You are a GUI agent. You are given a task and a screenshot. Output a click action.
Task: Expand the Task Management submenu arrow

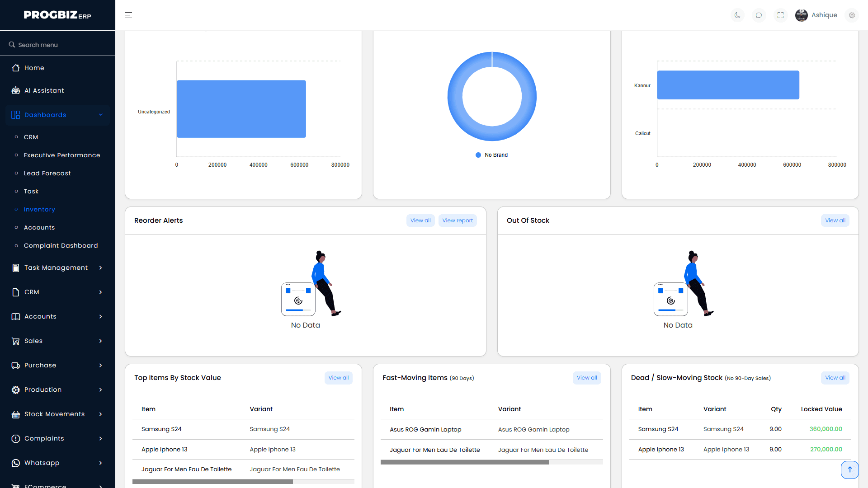[101, 267]
